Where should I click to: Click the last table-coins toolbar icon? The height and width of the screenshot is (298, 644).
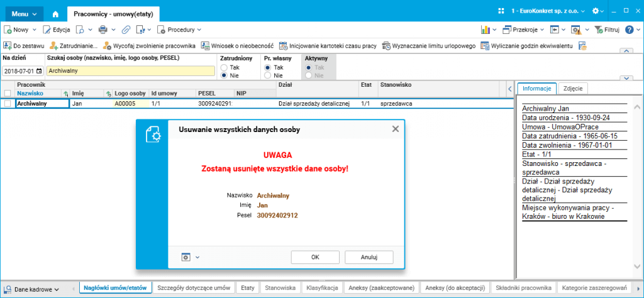click(583, 45)
